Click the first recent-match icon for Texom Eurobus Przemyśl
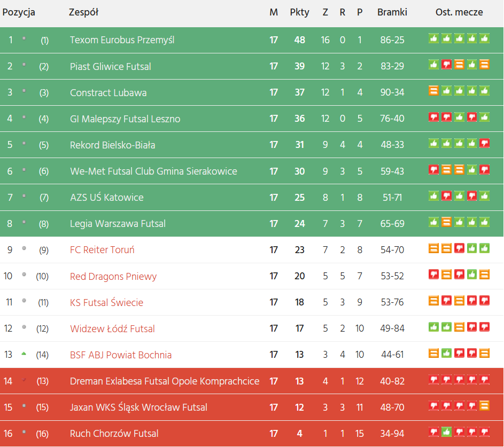 tap(433, 38)
